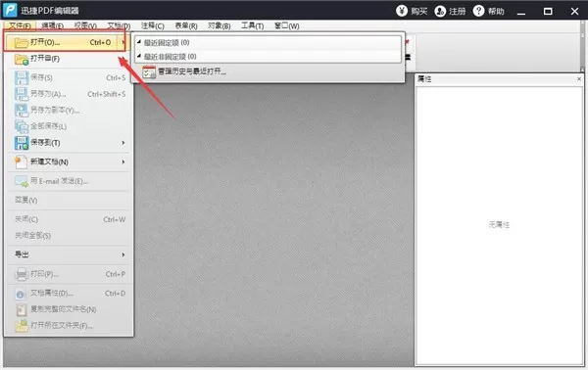The image size is (588, 370).
Task: Click the 另存为副本(Y)... icon
Action: tap(22, 110)
